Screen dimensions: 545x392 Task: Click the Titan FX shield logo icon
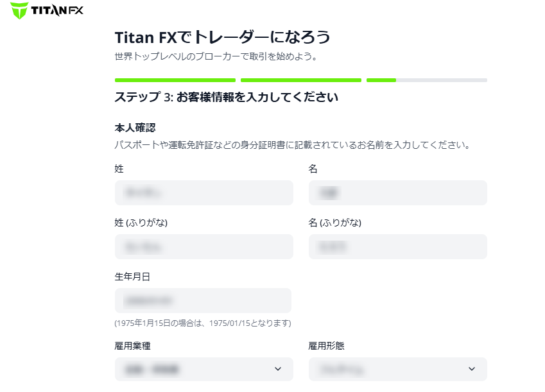pyautogui.click(x=19, y=10)
